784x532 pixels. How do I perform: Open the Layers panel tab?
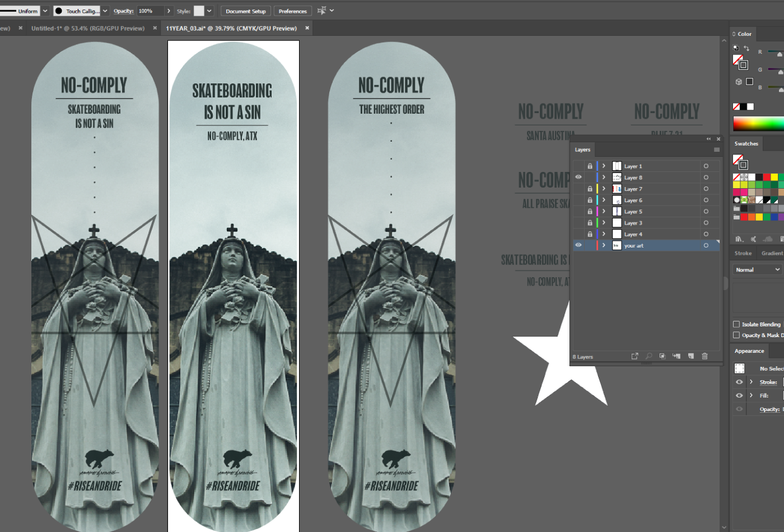tap(582, 150)
